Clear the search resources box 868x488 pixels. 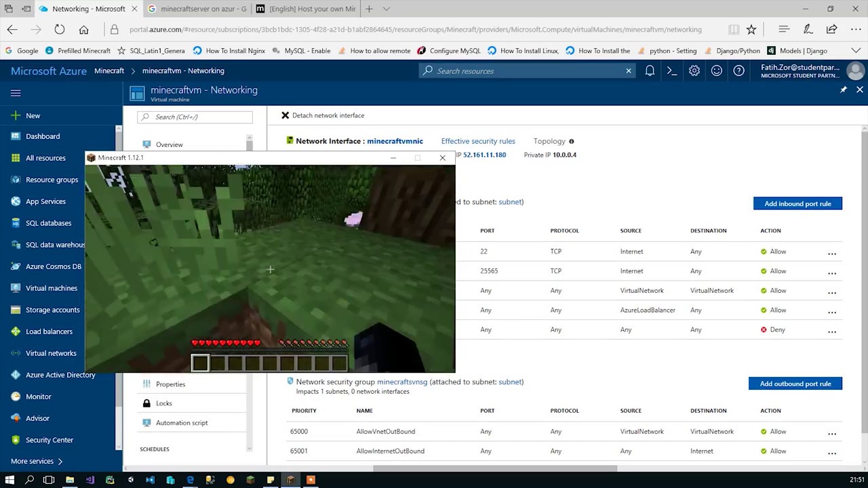point(629,70)
